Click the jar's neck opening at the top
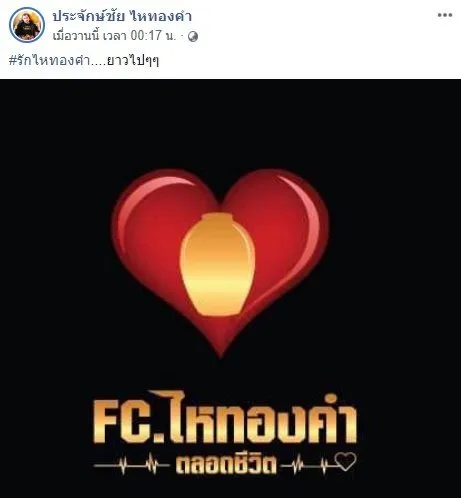The width and height of the screenshot is (461, 498). [x=217, y=218]
